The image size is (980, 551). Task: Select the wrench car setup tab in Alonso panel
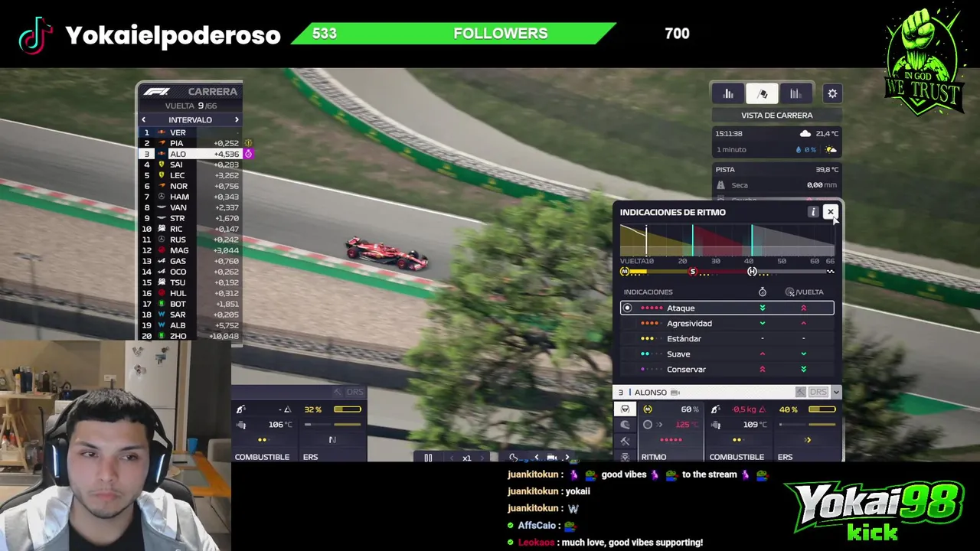coord(626,441)
